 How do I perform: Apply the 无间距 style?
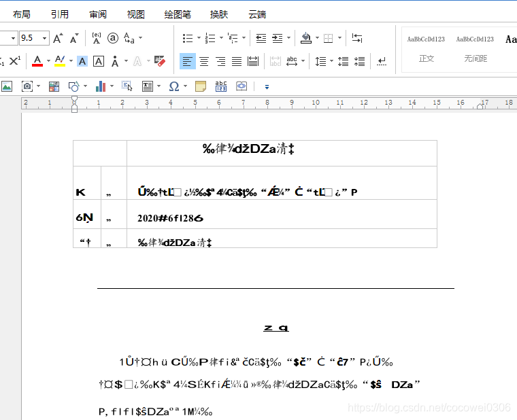coord(475,50)
